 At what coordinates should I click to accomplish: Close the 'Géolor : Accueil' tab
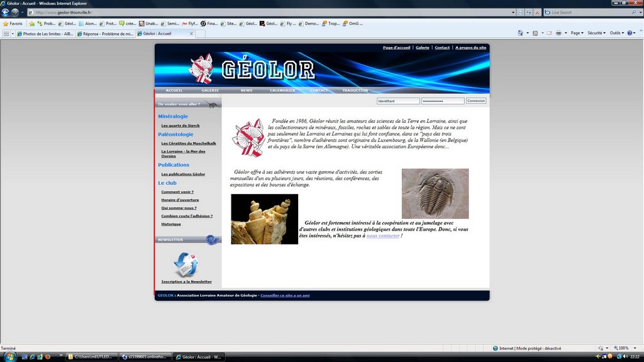coord(191,34)
